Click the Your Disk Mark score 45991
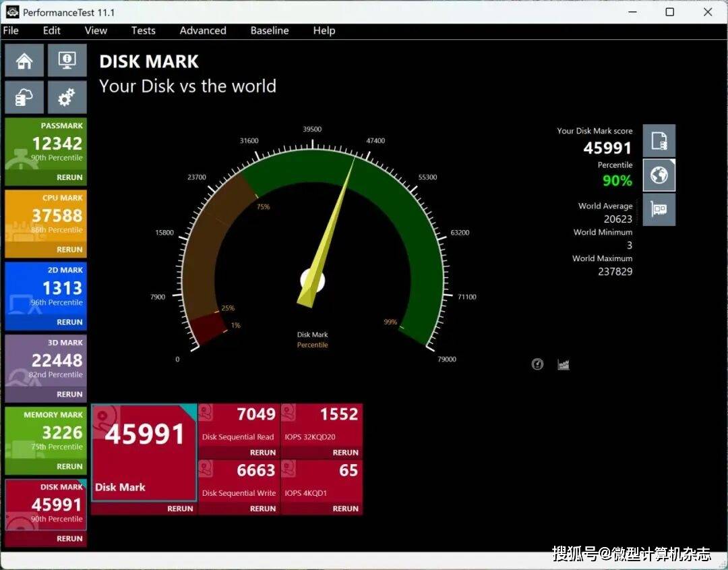This screenshot has width=728, height=570. pos(607,148)
